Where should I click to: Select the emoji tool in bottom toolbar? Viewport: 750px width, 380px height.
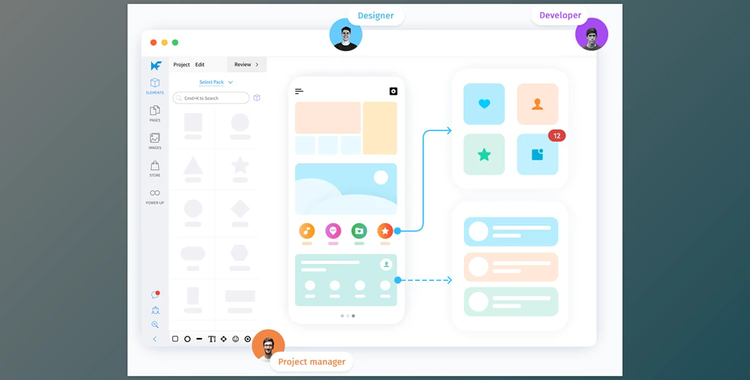235,339
